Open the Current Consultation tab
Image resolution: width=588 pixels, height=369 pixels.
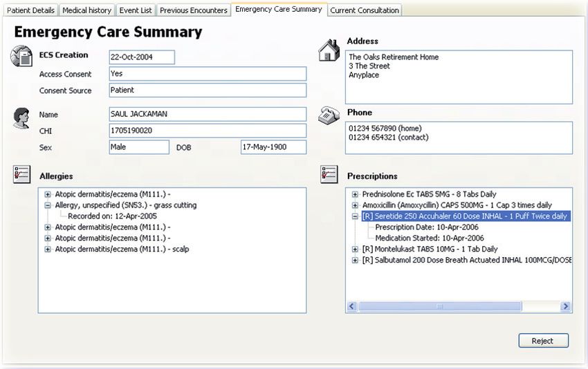(x=365, y=10)
